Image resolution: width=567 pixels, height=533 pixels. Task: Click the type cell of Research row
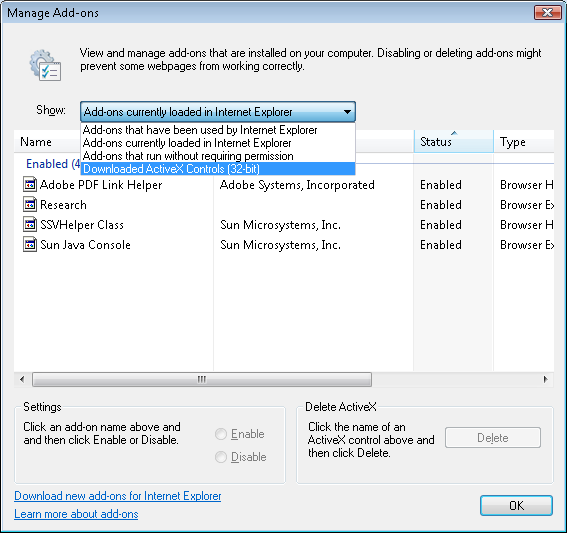click(x=526, y=205)
